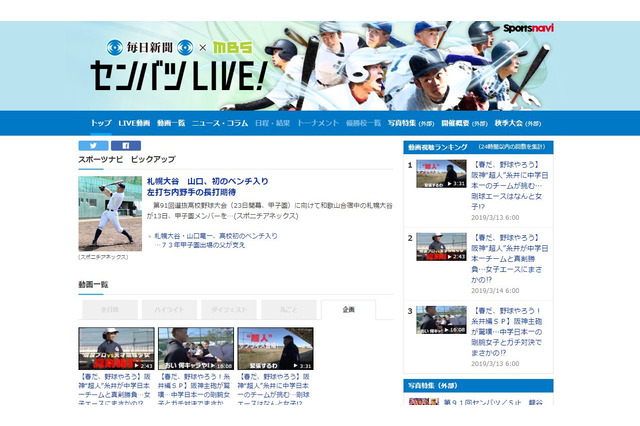Open ranking 1 title about 糸井に中学日本一のチームが挑む

pyautogui.click(x=509, y=186)
